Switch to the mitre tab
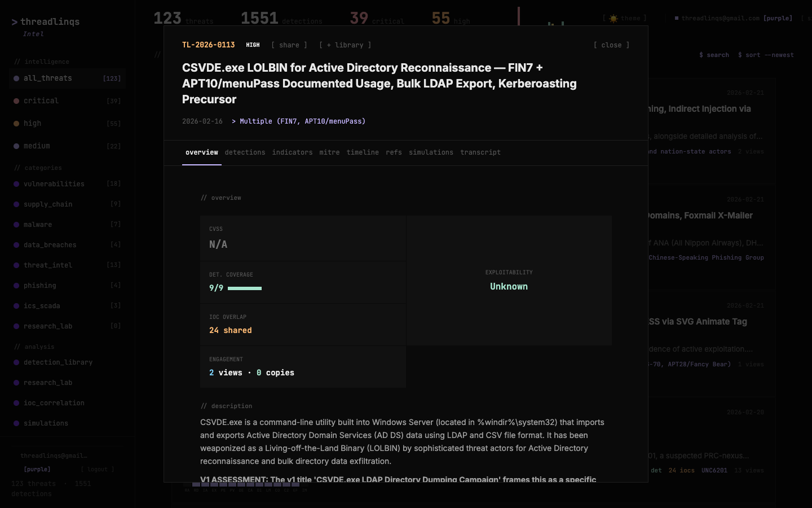The image size is (812, 508). click(330, 152)
